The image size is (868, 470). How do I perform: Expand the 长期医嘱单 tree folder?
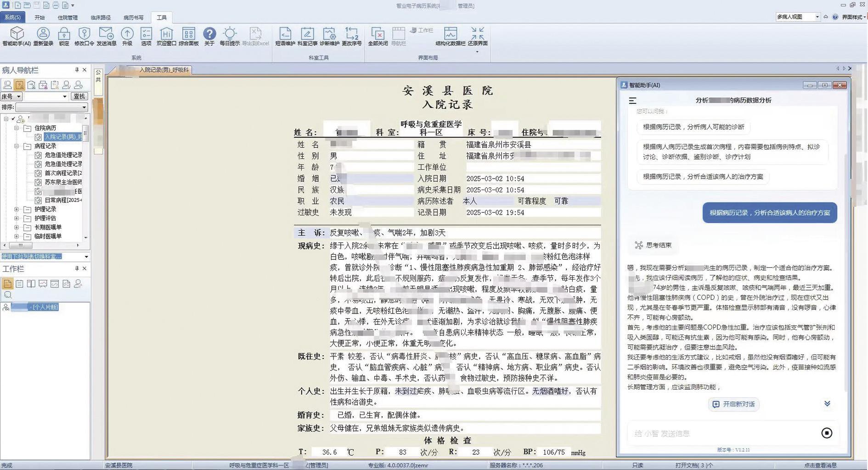tap(17, 227)
